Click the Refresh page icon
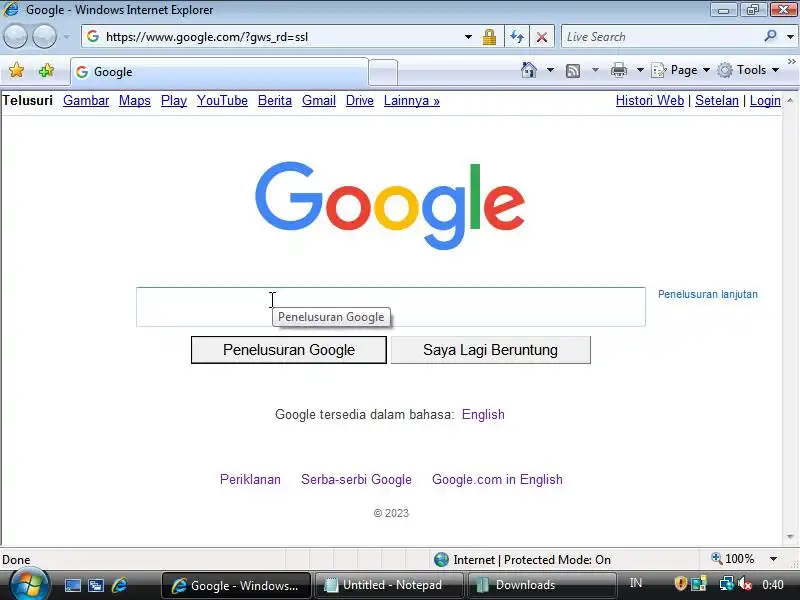 (517, 37)
